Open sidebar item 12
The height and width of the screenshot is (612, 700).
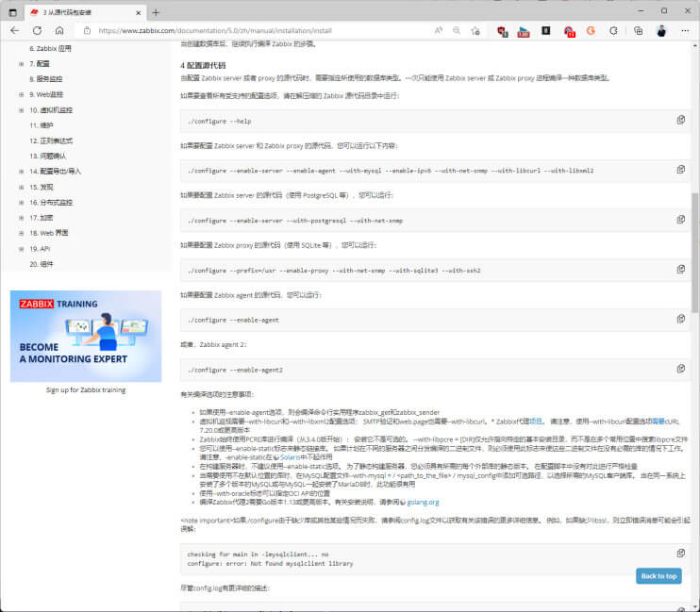click(51, 141)
